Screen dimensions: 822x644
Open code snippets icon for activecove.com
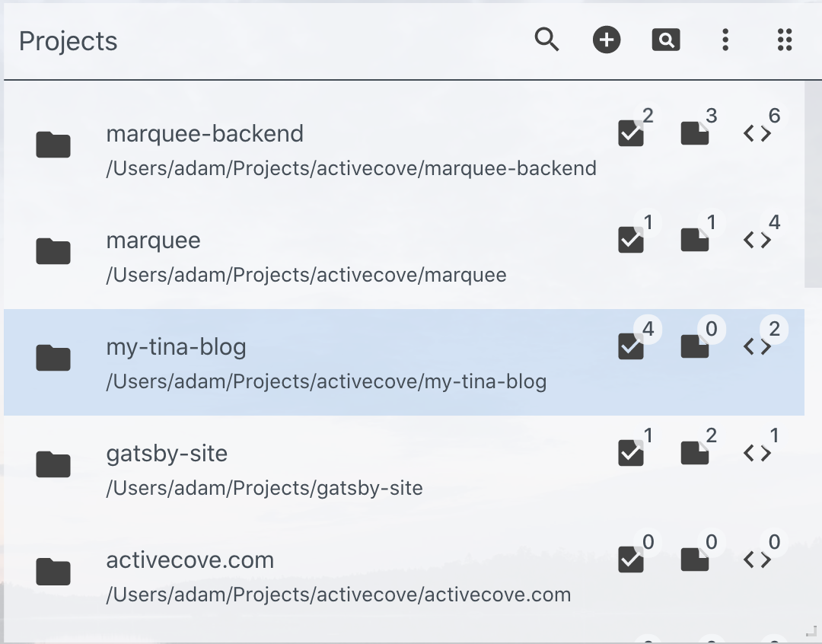757,560
